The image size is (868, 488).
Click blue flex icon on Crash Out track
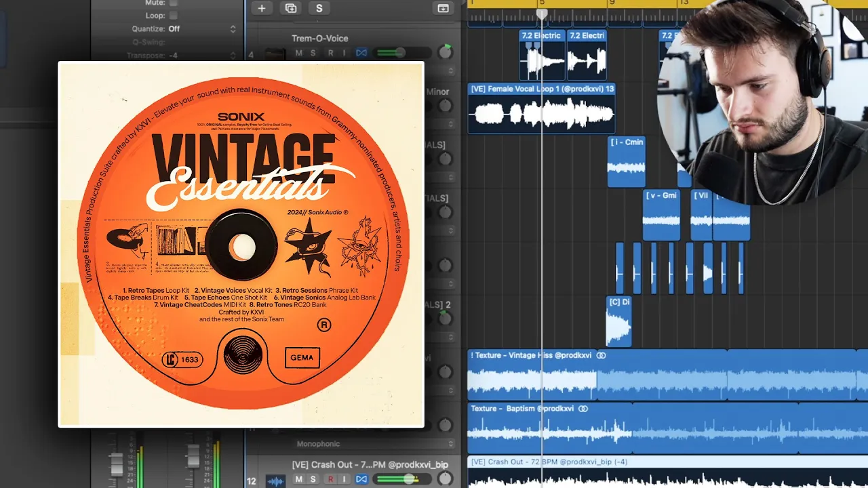(x=361, y=479)
